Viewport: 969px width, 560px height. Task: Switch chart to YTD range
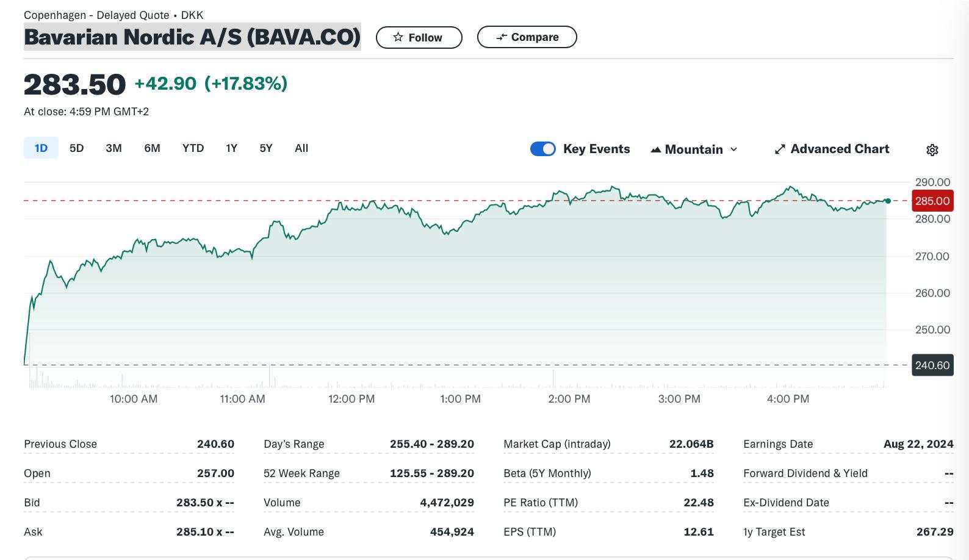pos(193,148)
